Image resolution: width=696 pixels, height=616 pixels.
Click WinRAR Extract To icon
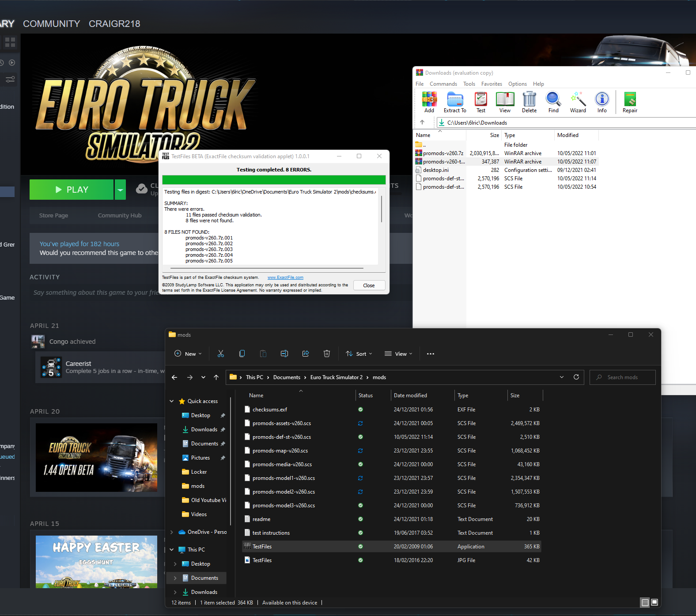pos(455,103)
